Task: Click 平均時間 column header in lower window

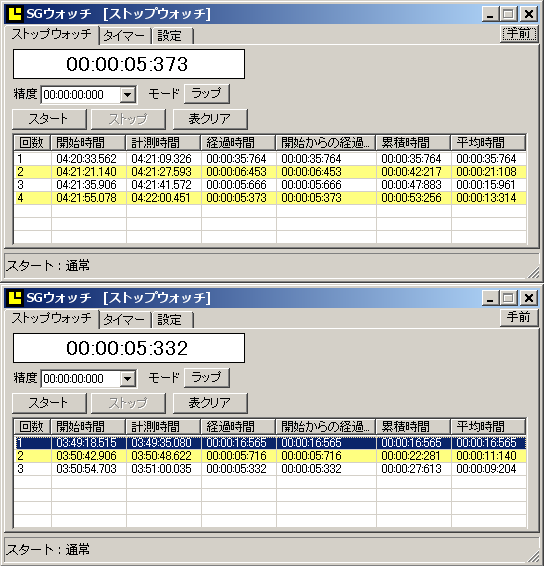Action: pos(488,426)
